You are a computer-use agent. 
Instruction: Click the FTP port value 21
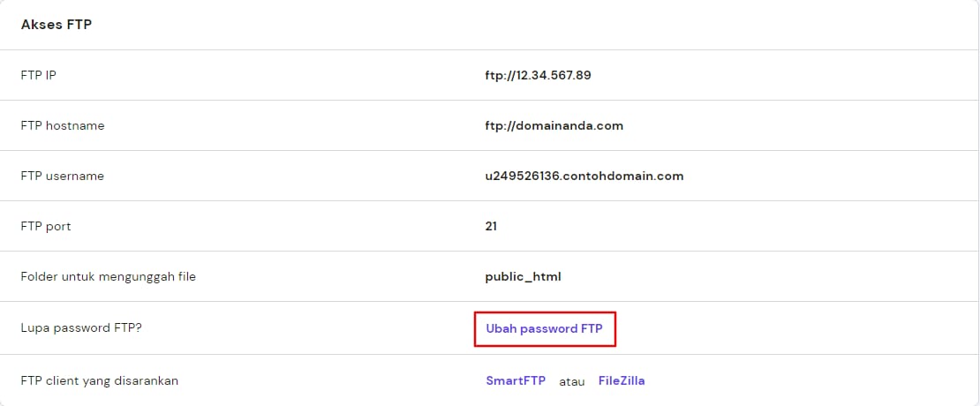491,226
